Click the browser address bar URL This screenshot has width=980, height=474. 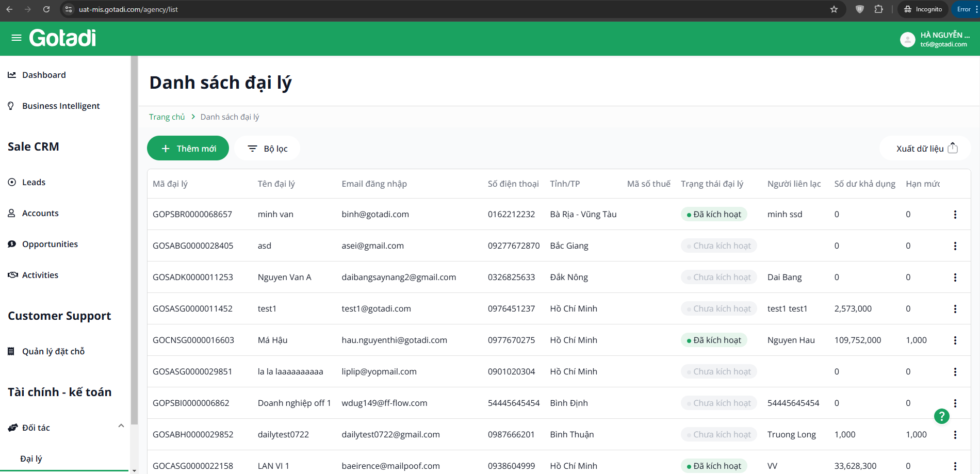(x=128, y=9)
